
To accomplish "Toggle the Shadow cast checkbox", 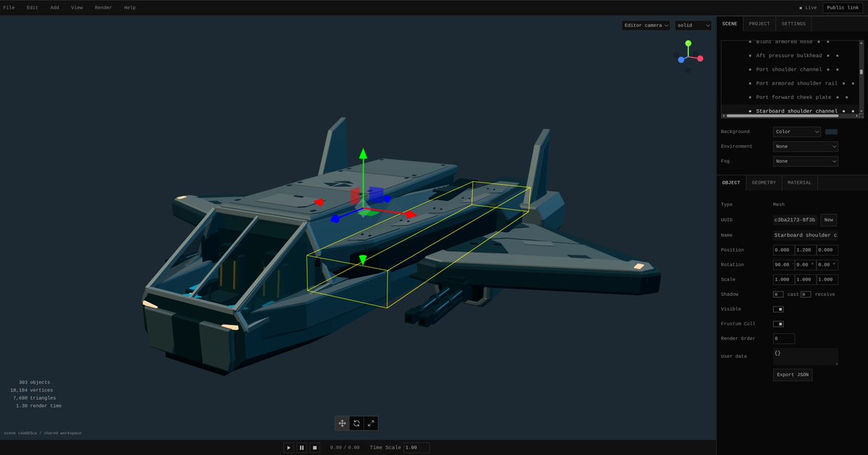I will pyautogui.click(x=778, y=294).
